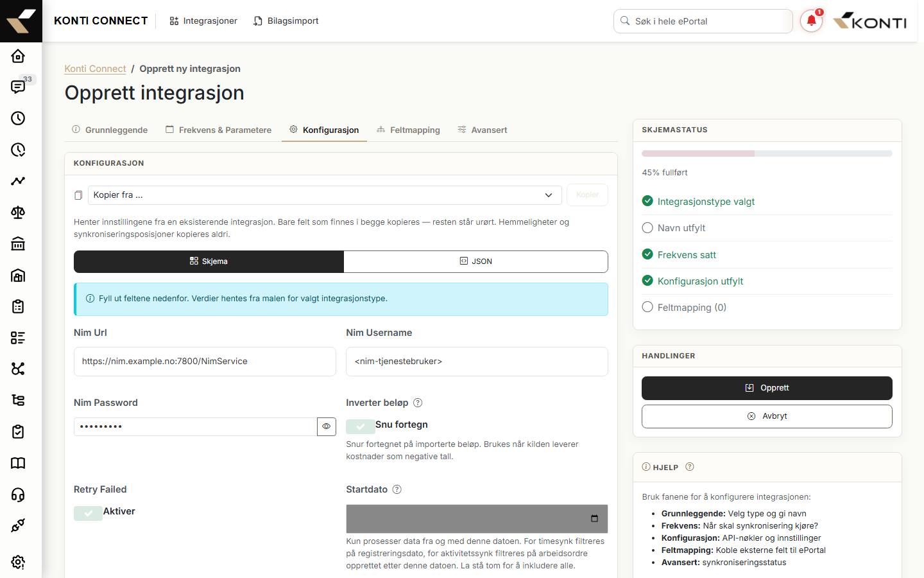
Task: Open the warehouse sidebar icon
Action: point(18,276)
